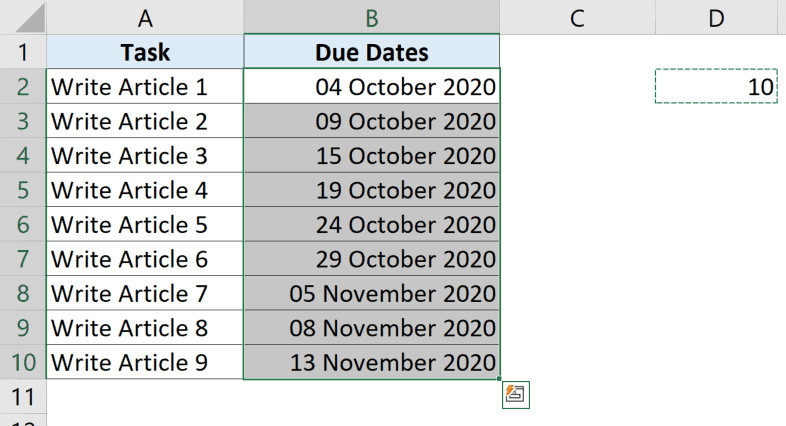Click the Paste Options icon below the selection
The image size is (786, 426).
coord(516,394)
